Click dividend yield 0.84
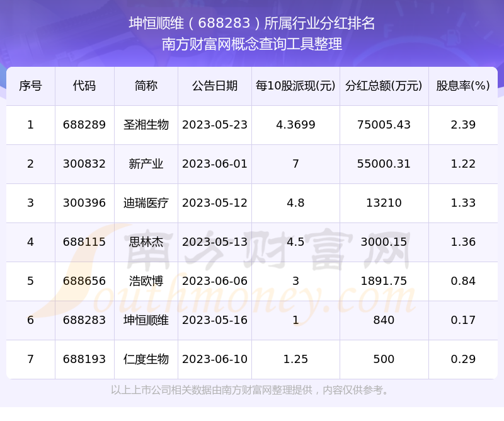 pyautogui.click(x=463, y=281)
